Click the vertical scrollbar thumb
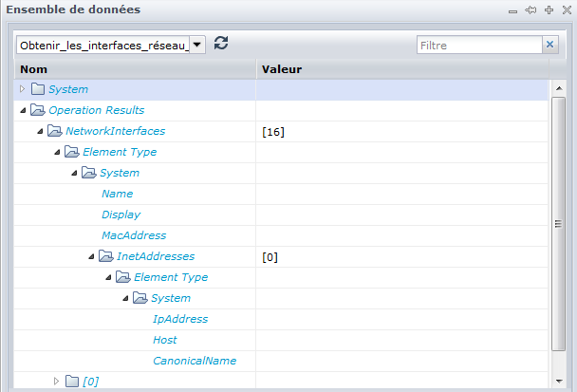Image resolution: width=577 pixels, height=392 pixels. click(x=559, y=224)
